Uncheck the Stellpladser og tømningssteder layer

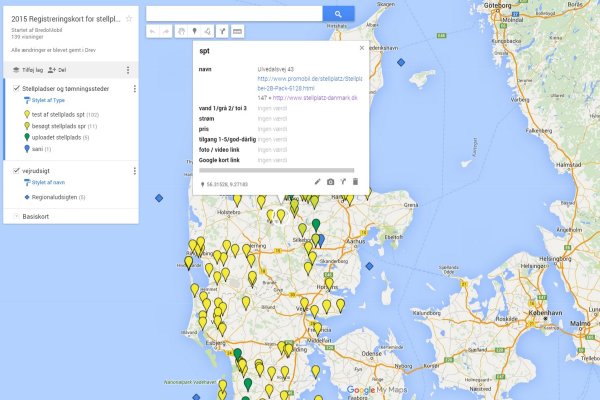point(15,90)
